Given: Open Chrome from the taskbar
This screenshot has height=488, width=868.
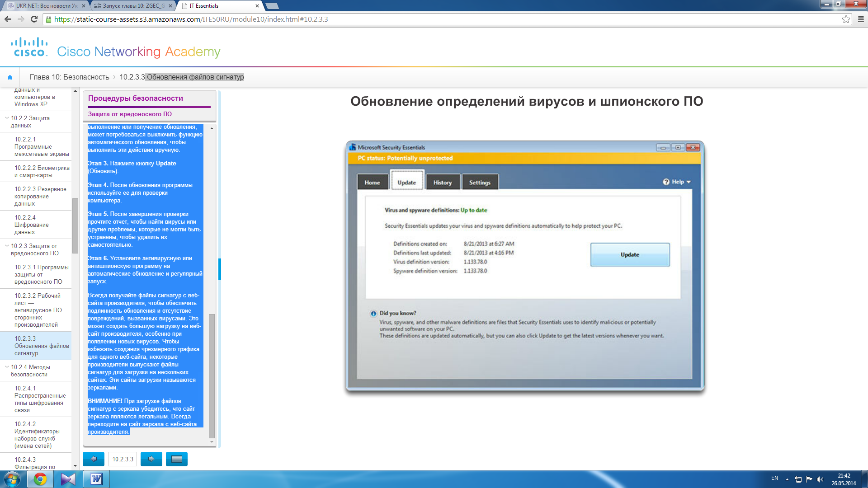Looking at the screenshot, I should 40,479.
